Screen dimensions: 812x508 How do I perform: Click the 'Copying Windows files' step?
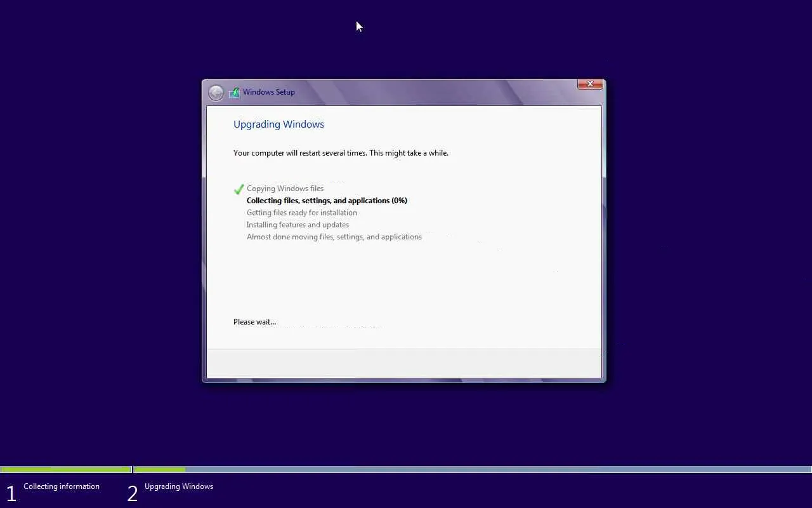[285, 189]
